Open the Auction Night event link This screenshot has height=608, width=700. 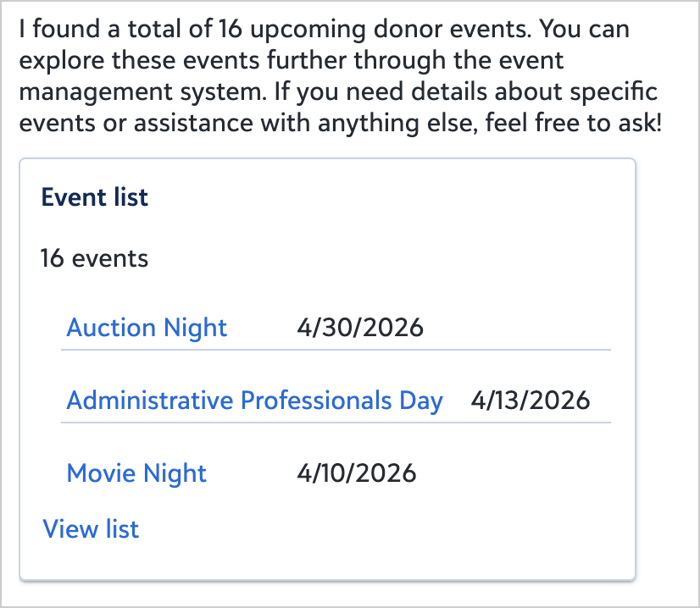click(x=147, y=328)
